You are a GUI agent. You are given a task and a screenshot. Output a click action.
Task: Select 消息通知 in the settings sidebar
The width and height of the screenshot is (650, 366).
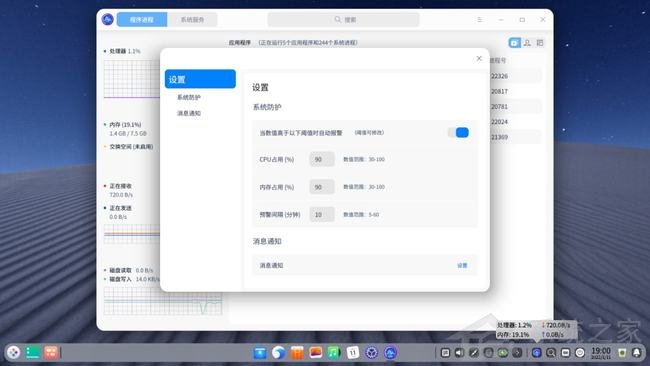[x=189, y=113]
